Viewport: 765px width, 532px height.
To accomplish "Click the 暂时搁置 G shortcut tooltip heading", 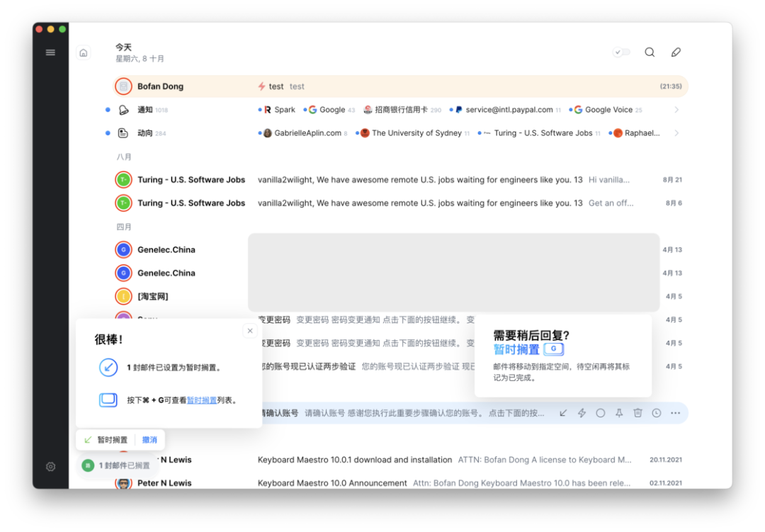I will click(528, 349).
